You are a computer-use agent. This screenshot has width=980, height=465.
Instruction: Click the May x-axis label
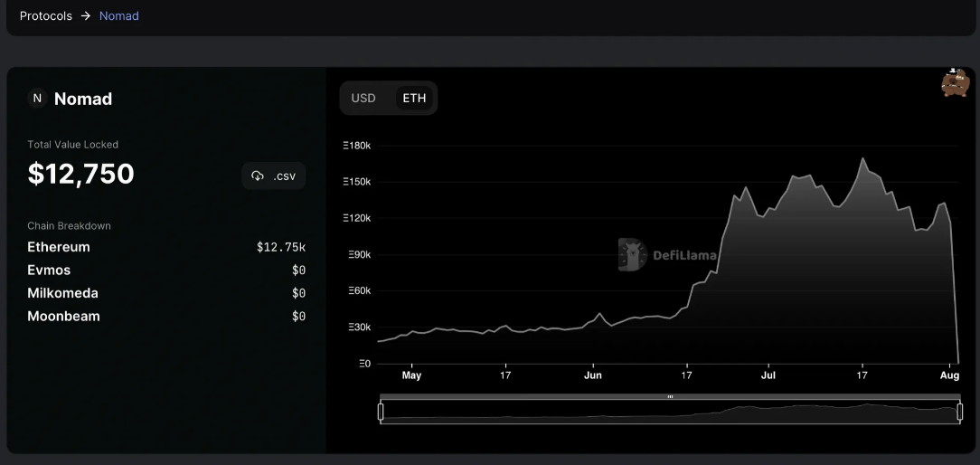coord(411,375)
